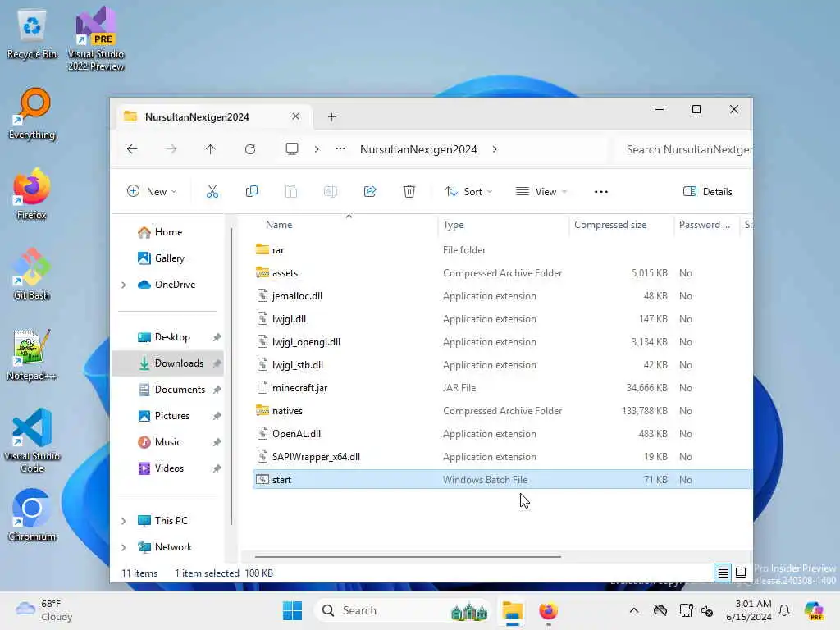Viewport: 840px width, 630px height.
Task: Click the PC monitor icon in address bar
Action: (x=292, y=149)
